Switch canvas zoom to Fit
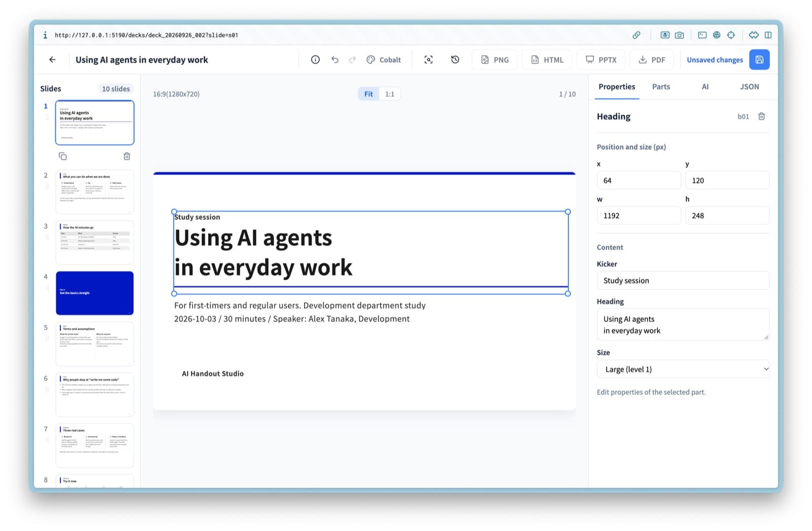The width and height of the screenshot is (812, 531). (x=368, y=94)
